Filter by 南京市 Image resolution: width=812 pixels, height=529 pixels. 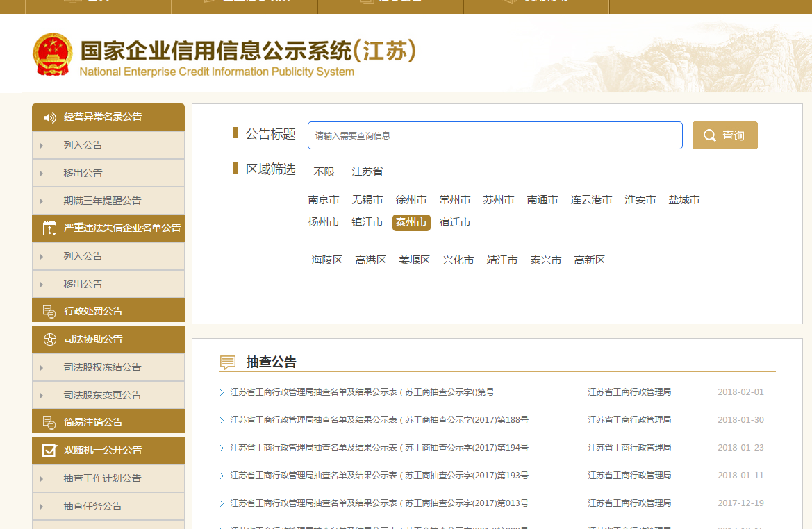pos(324,200)
